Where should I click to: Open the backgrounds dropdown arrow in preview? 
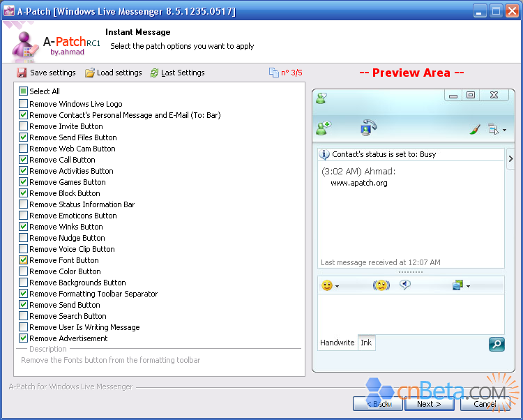pyautogui.click(x=468, y=286)
